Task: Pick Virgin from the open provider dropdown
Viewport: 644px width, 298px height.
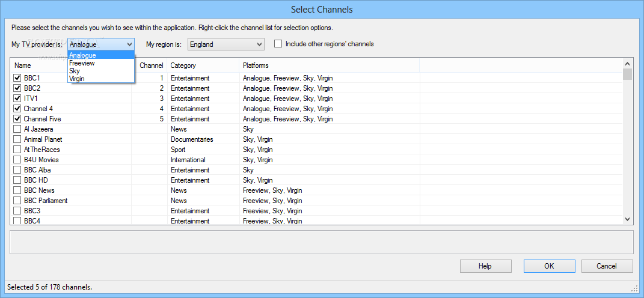Action: [101, 79]
